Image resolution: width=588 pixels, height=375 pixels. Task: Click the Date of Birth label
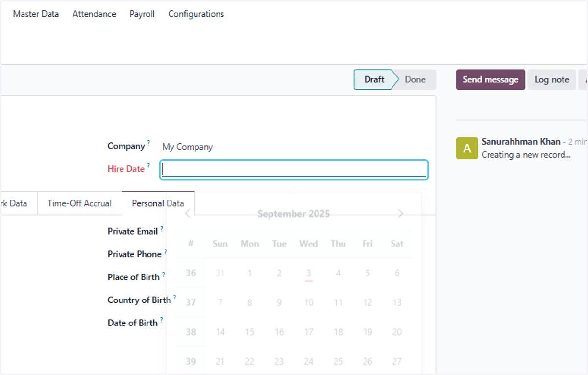133,323
